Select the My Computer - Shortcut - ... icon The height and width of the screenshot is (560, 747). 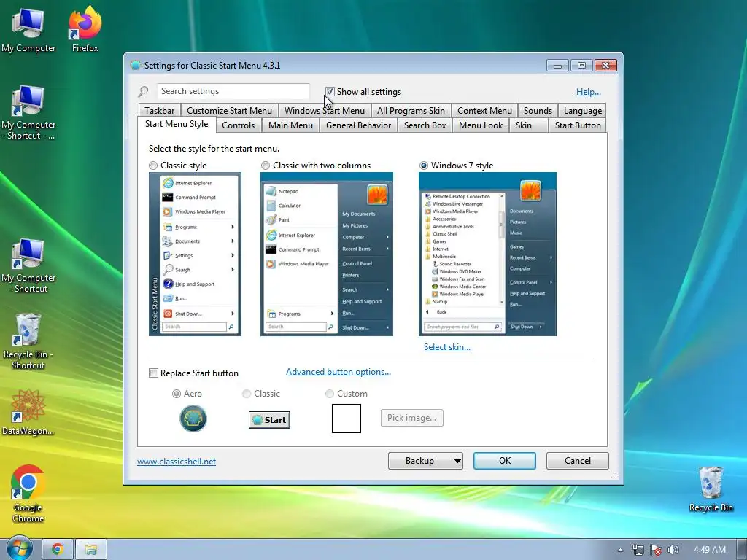28,112
